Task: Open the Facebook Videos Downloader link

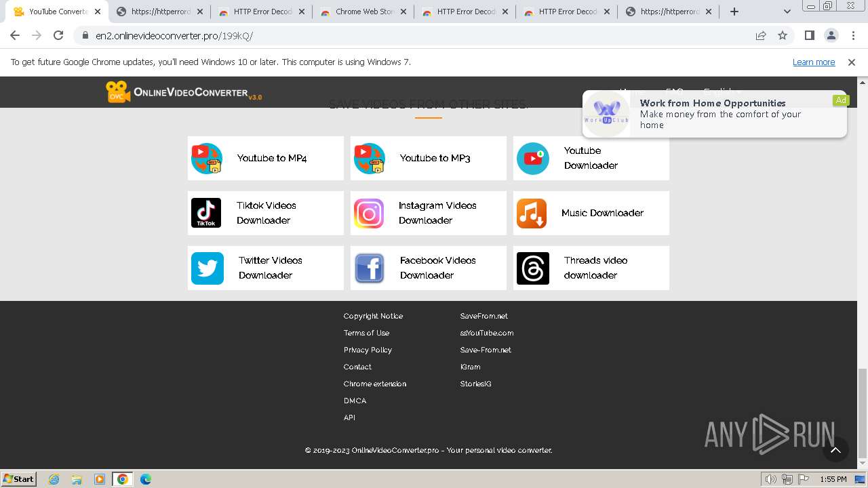Action: (437, 268)
